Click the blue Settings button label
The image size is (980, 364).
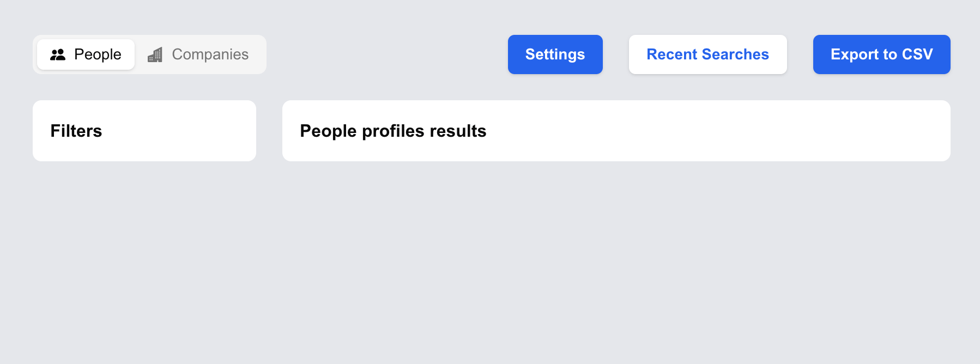(555, 54)
